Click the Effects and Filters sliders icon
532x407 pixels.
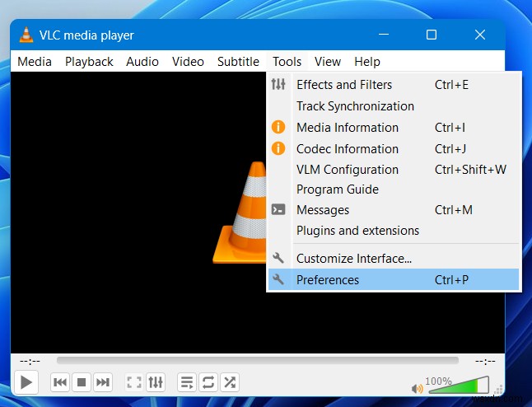[278, 84]
